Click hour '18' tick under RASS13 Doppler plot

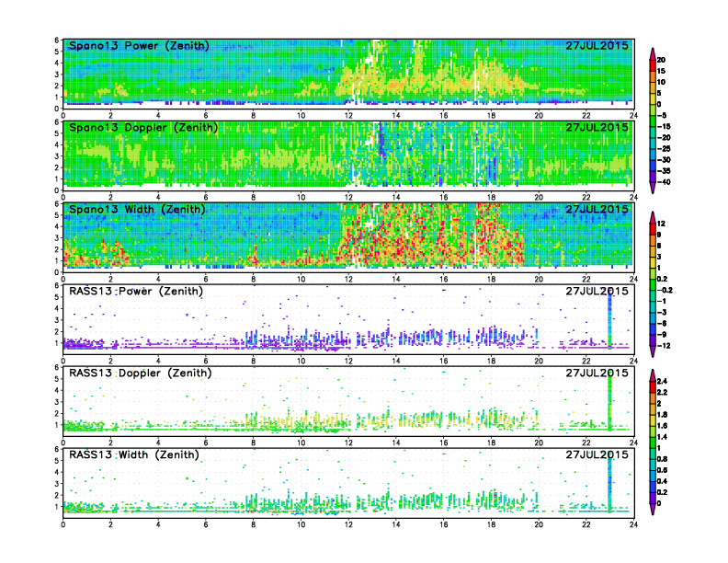coord(491,442)
